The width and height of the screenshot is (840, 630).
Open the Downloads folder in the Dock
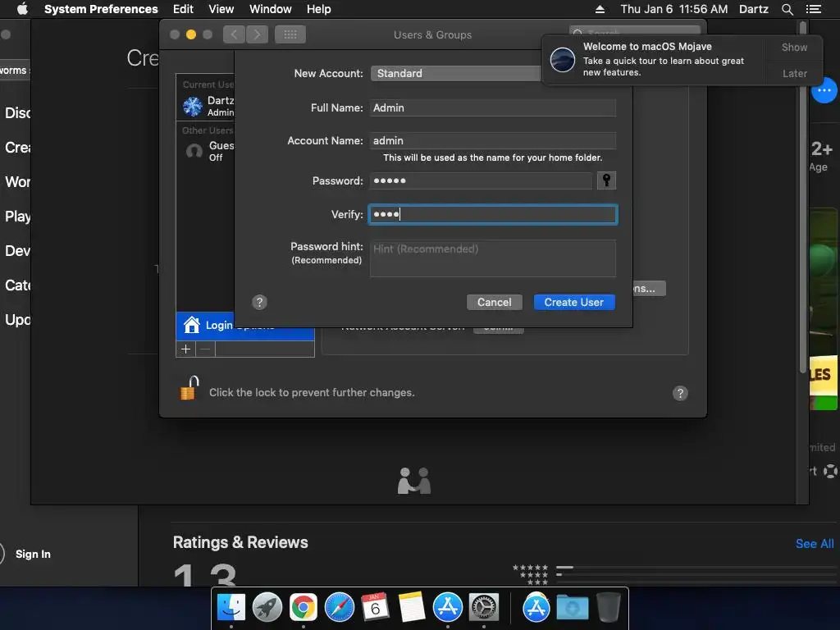[572, 608]
